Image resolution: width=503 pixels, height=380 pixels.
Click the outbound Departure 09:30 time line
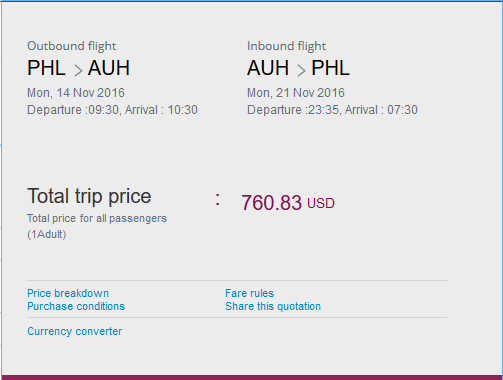click(112, 110)
